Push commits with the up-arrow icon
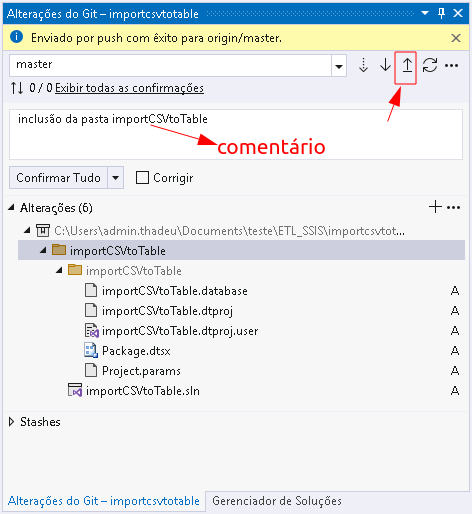 pos(407,65)
